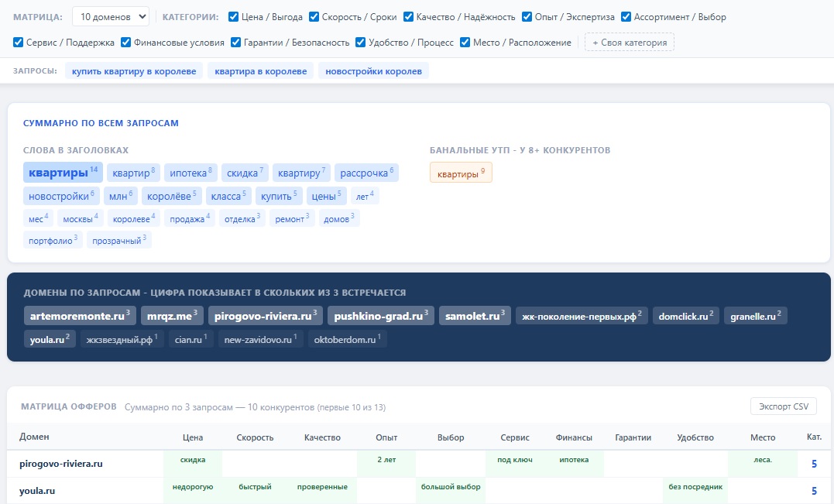Viewport: 834px width, 504px height.
Task: Click the продажа 4 word tag
Action: (x=190, y=218)
